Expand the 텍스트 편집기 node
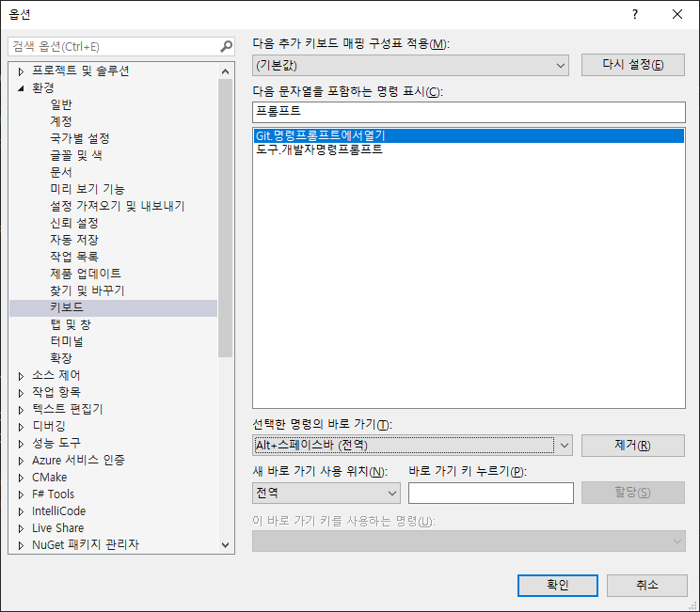This screenshot has width=700, height=612. click(x=21, y=410)
